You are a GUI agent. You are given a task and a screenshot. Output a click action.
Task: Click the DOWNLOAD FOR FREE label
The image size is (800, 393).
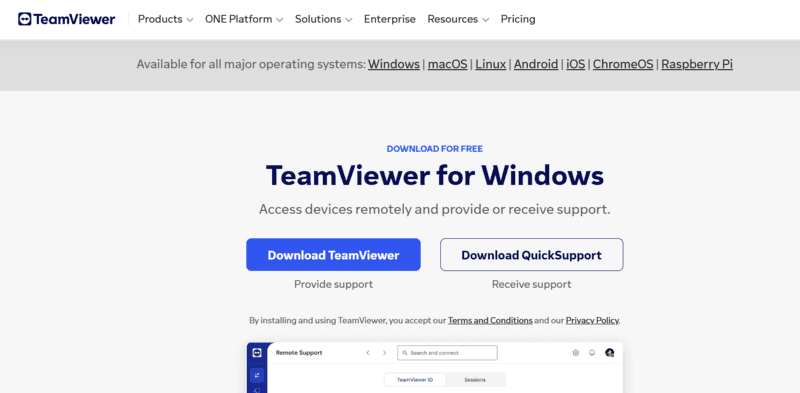pos(435,149)
